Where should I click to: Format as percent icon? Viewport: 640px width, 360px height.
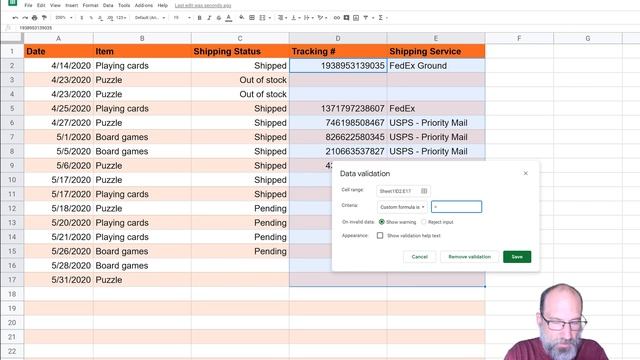click(x=91, y=18)
